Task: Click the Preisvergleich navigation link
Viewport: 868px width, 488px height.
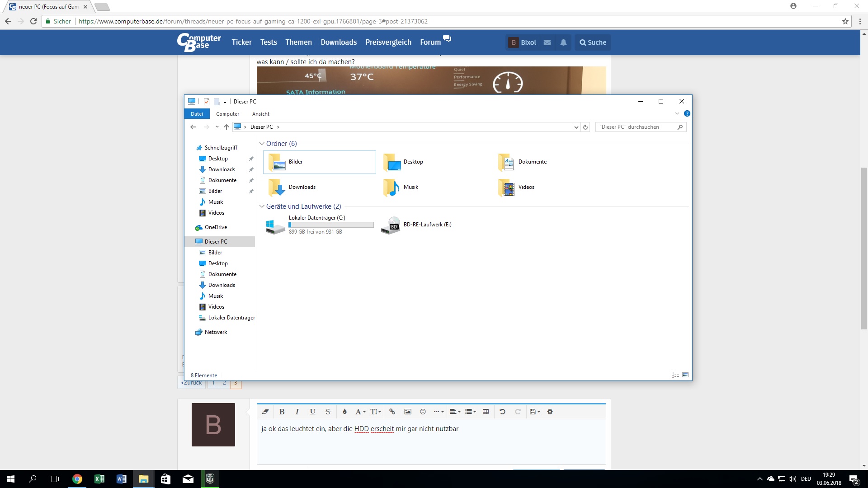Action: tap(388, 42)
